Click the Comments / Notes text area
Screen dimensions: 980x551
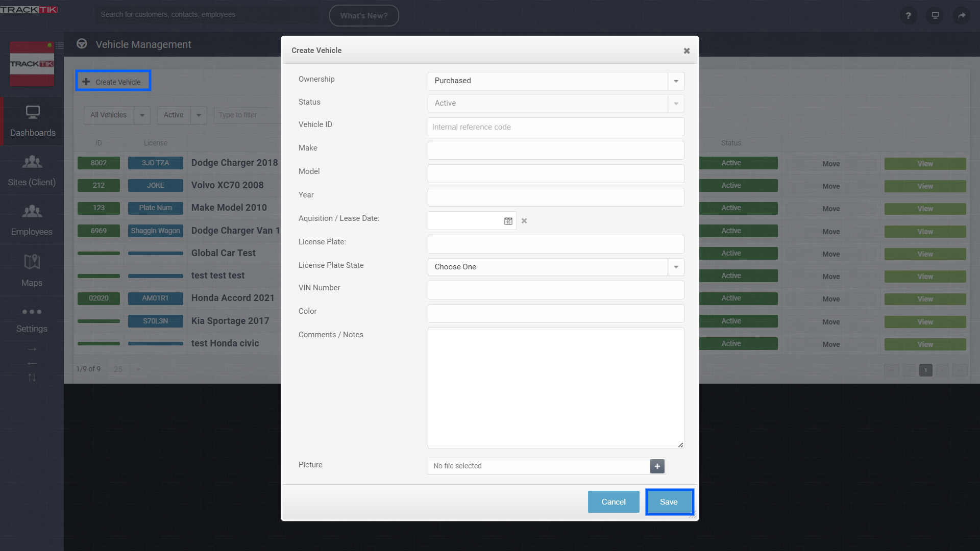pos(556,388)
